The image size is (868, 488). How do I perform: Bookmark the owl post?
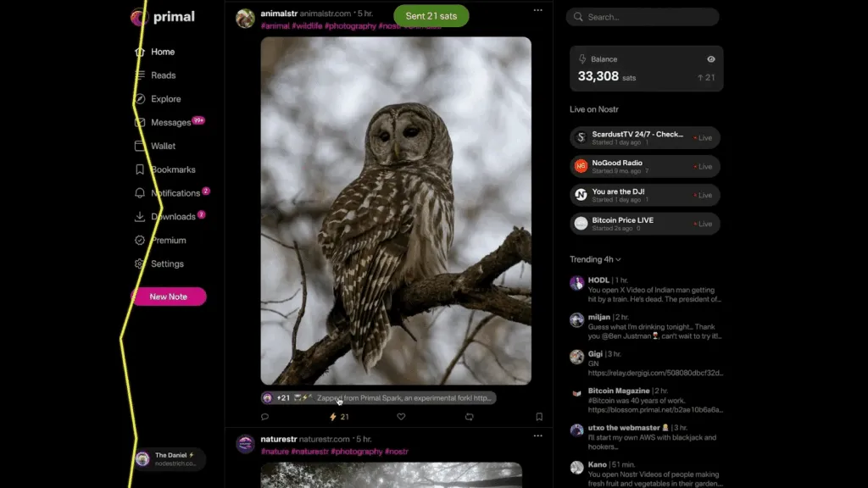point(538,417)
